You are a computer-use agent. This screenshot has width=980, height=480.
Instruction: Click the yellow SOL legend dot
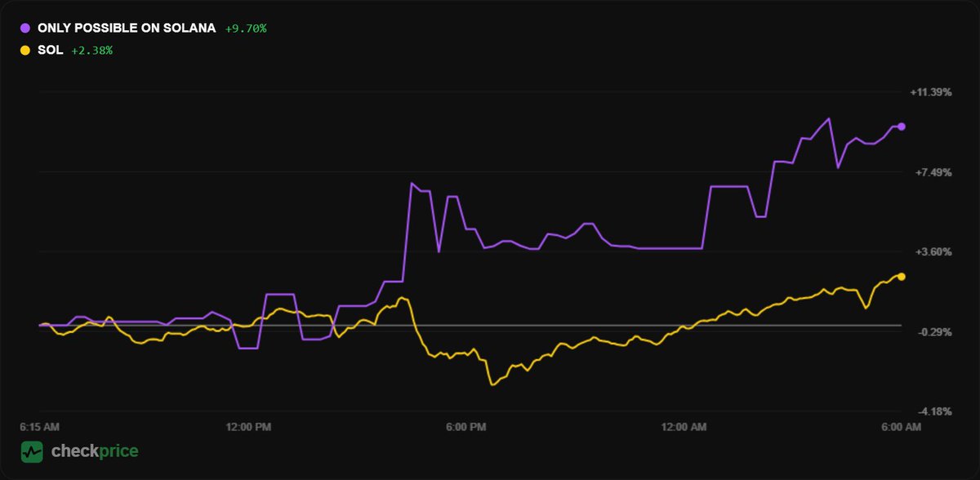(x=25, y=51)
